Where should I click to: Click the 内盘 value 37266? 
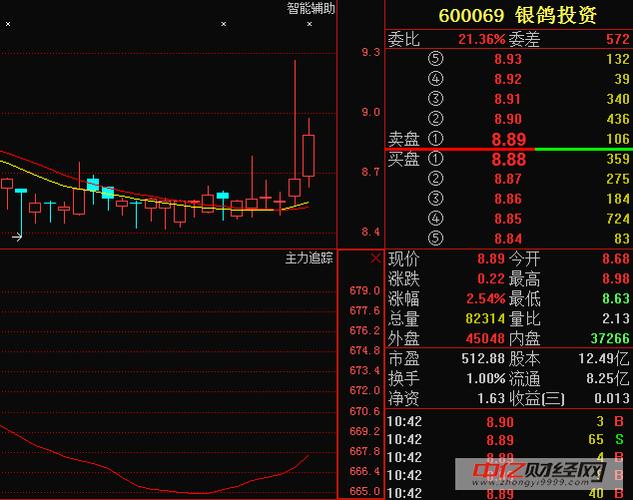(x=610, y=338)
